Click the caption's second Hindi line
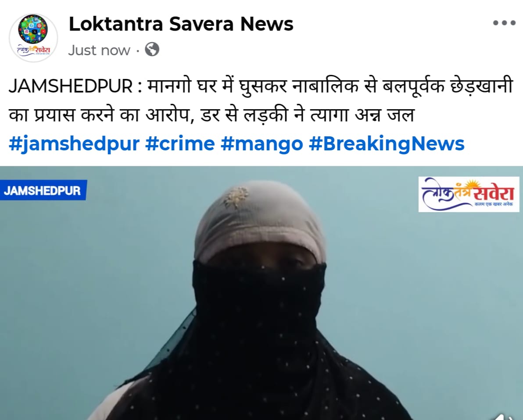The image size is (523, 420). click(x=211, y=115)
